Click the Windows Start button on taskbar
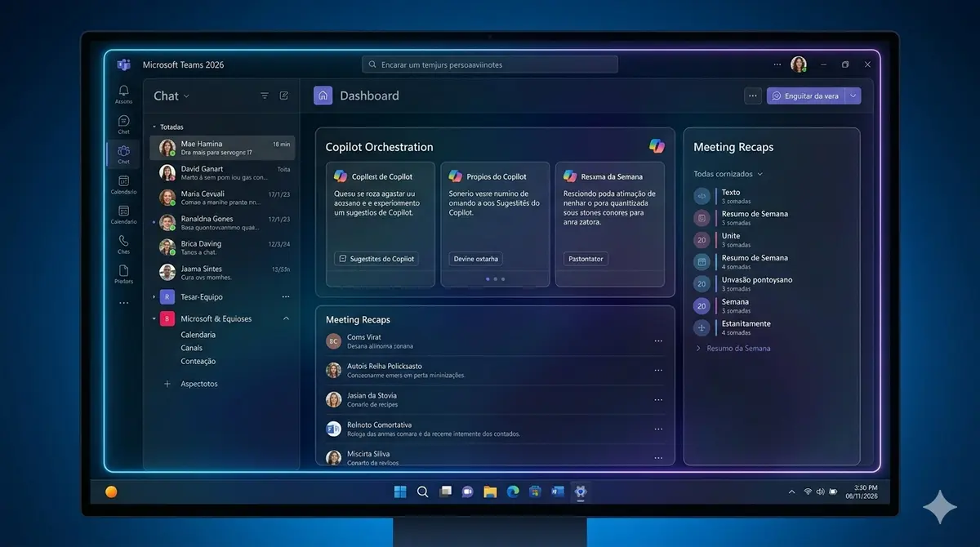The width and height of the screenshot is (980, 547). (x=400, y=491)
